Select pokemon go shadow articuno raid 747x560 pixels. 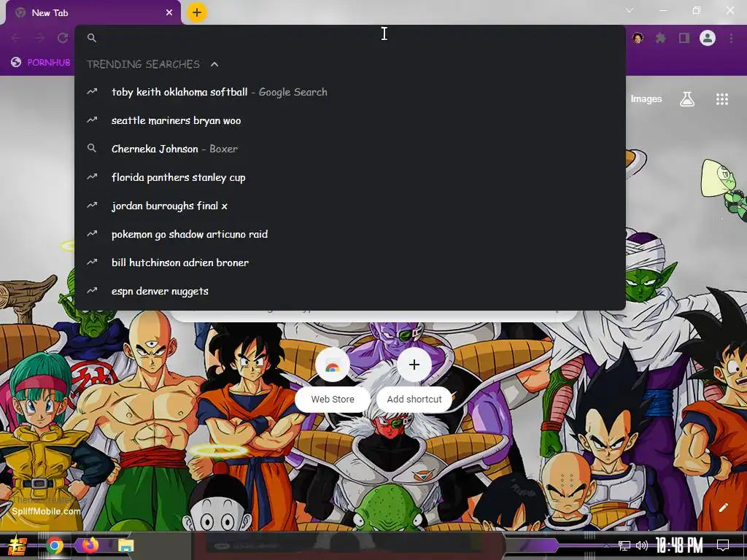coord(350,234)
